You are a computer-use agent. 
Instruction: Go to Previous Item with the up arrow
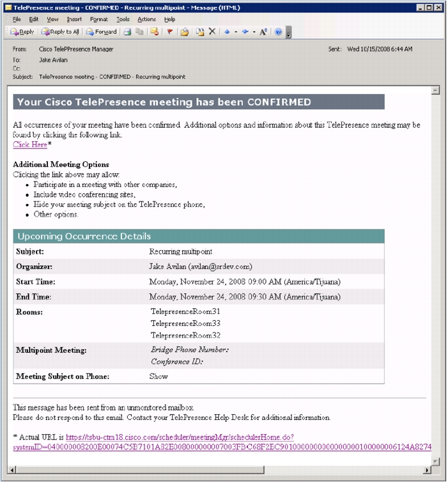(227, 32)
